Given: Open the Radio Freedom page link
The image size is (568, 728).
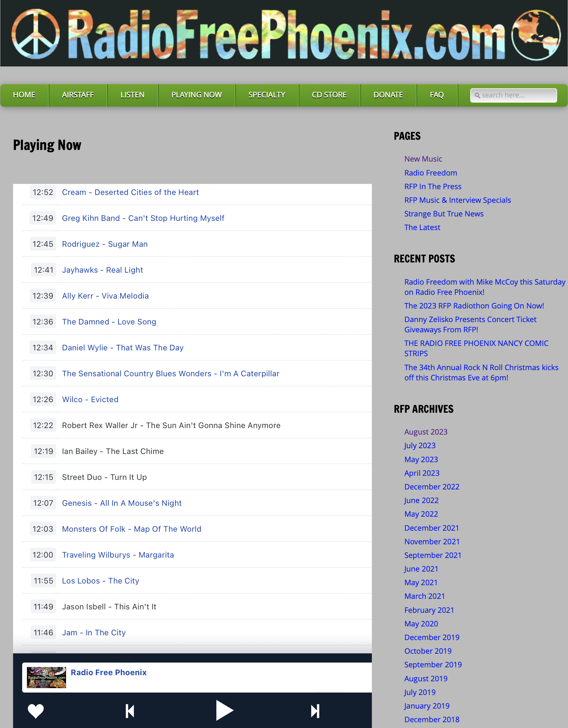Looking at the screenshot, I should (431, 173).
